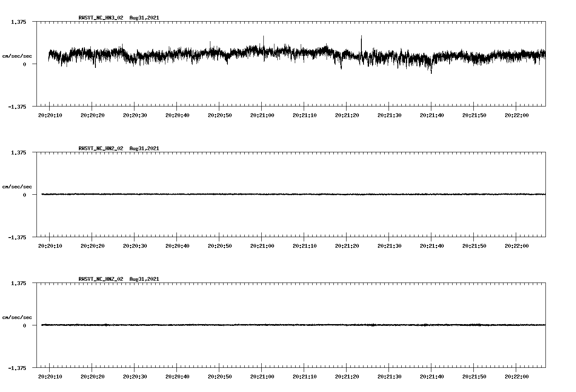The width and height of the screenshot is (576, 392).
Task: Click 20:21:10 time label under HNZ plot
Action: click(305, 376)
